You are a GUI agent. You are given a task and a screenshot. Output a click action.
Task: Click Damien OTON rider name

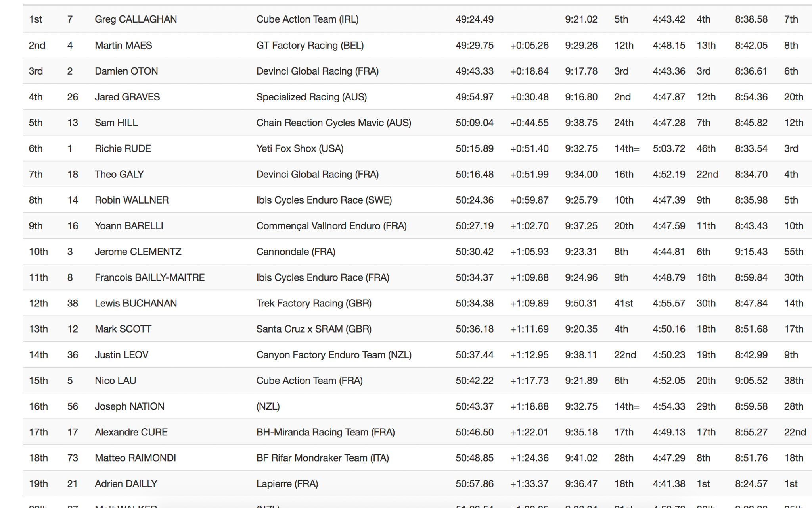(x=126, y=71)
